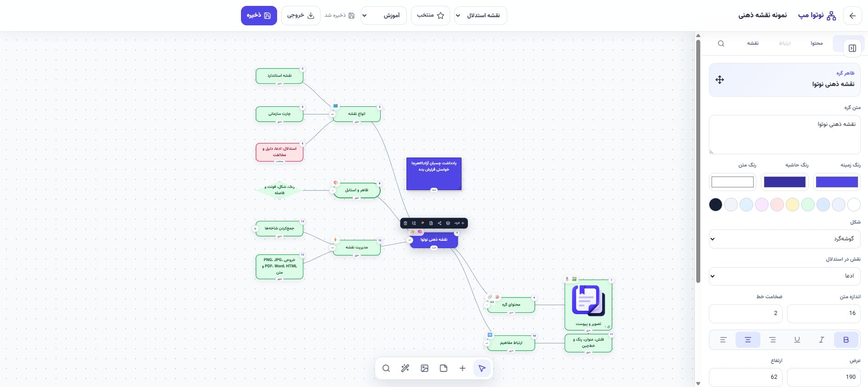Screen dimensions: 868x387
Task: Set text alignment to right
Action: pyautogui.click(x=773, y=340)
